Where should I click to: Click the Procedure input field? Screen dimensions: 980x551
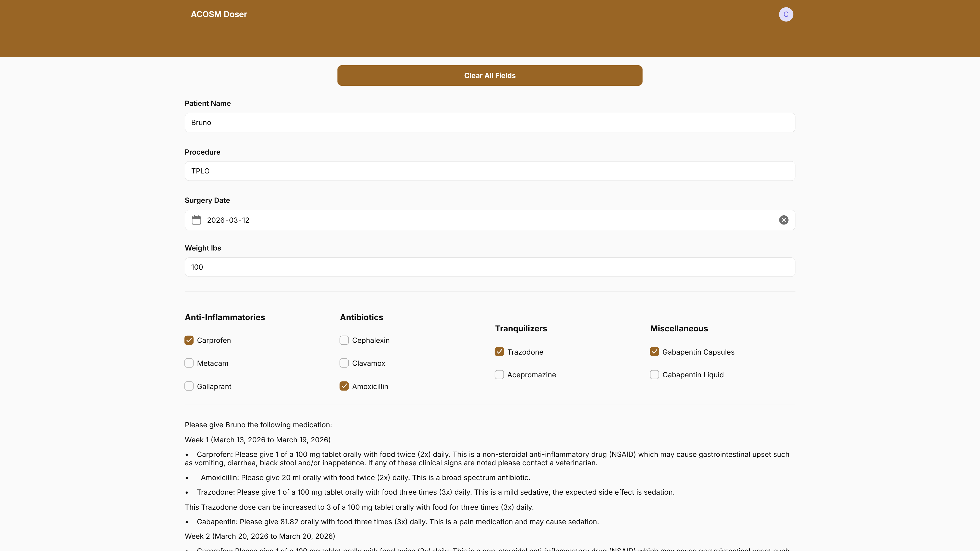tap(490, 171)
